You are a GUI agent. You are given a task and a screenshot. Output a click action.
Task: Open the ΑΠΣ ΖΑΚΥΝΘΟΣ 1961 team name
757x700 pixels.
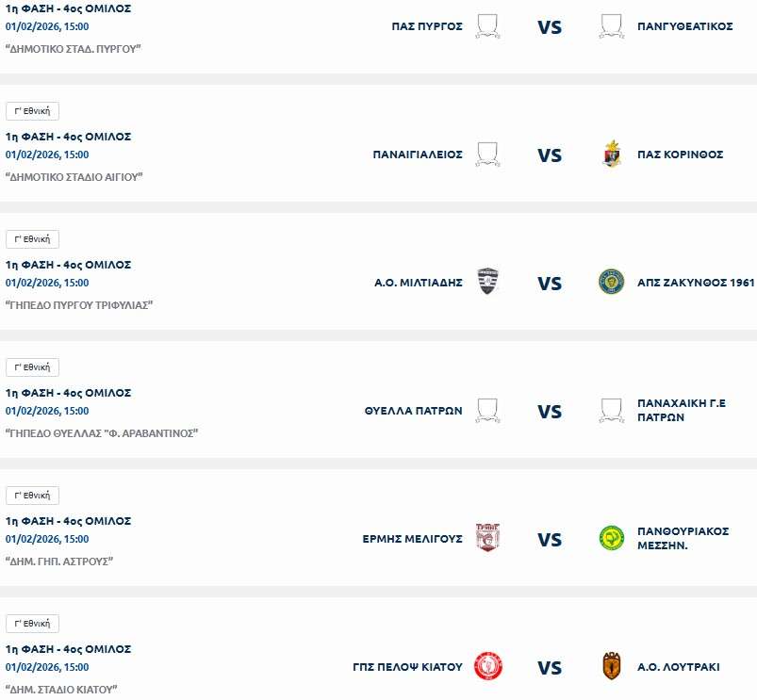[696, 283]
